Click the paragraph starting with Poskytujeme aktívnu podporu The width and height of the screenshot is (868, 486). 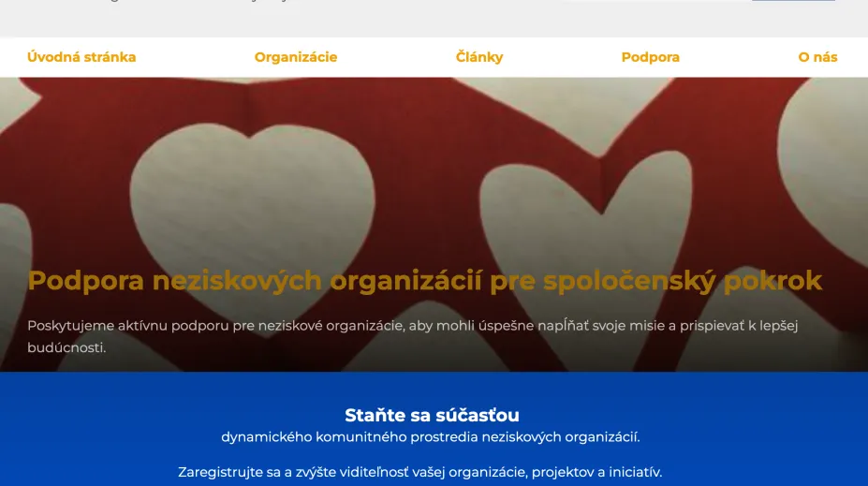(x=412, y=336)
